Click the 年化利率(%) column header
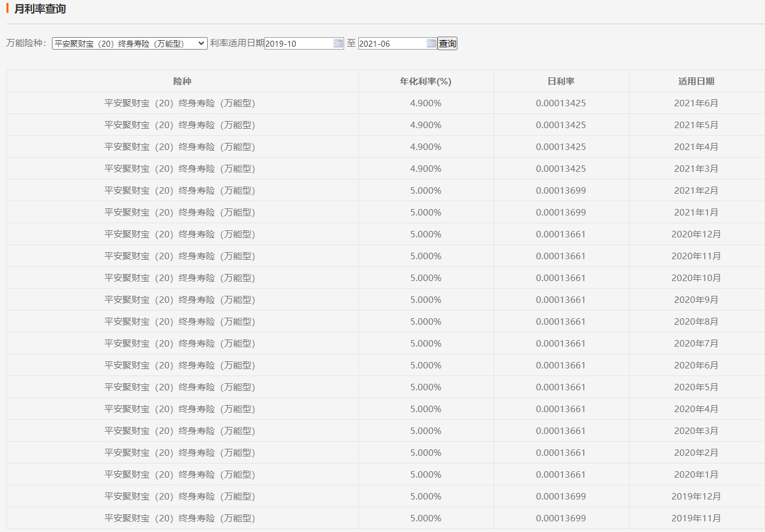Image resolution: width=765 pixels, height=532 pixels. 426,81
